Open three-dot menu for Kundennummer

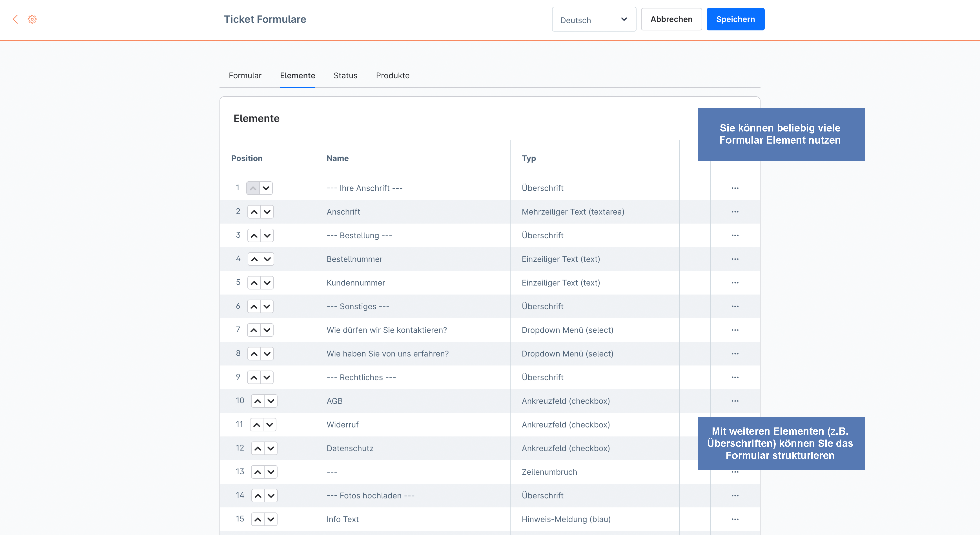pos(735,282)
